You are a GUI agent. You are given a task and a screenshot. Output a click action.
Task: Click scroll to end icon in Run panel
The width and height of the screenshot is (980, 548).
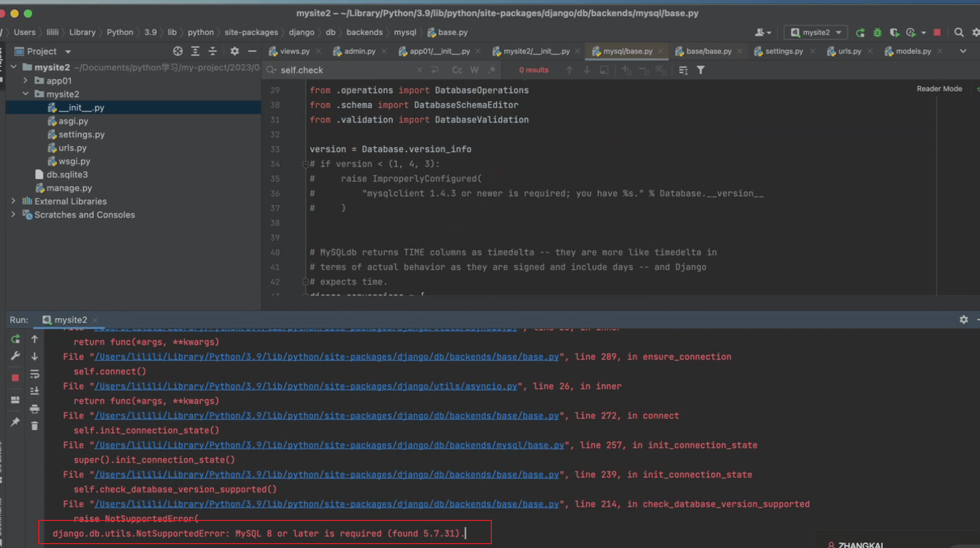click(x=34, y=391)
